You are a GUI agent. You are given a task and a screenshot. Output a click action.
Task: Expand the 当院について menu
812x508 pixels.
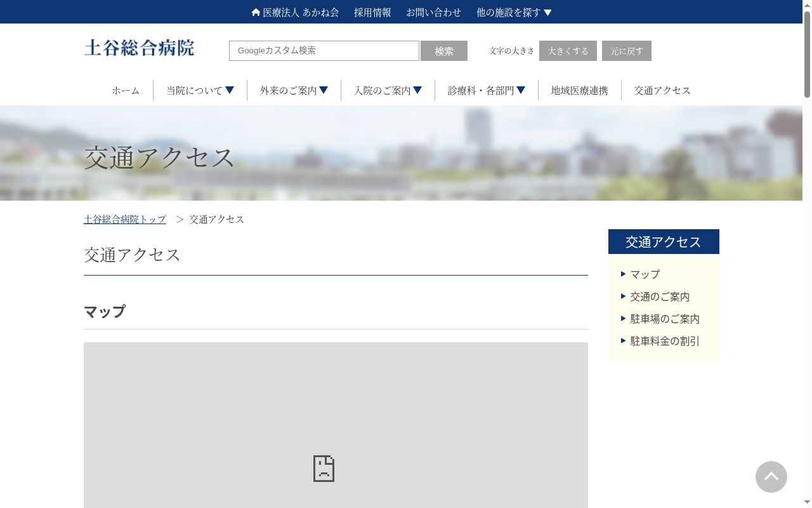[200, 90]
